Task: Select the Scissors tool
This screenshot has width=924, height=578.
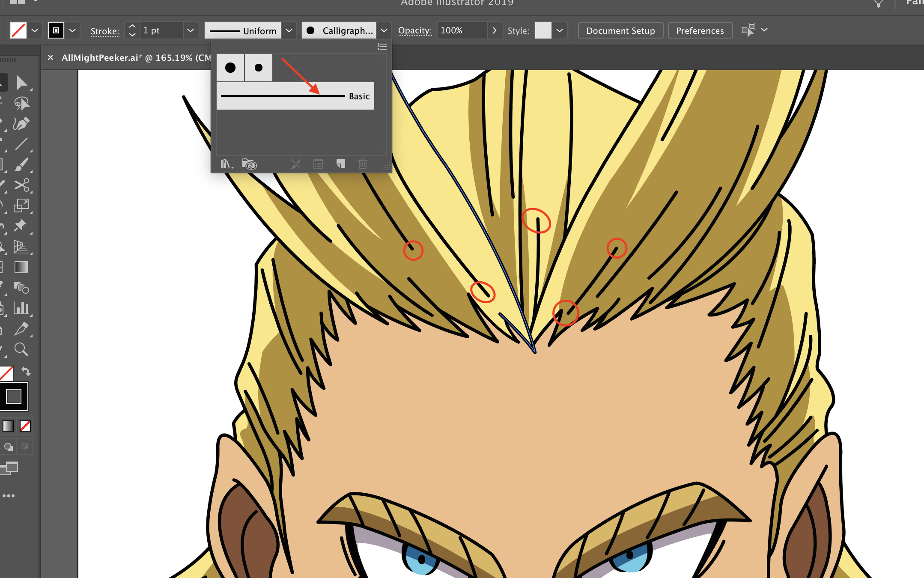Action: click(x=21, y=185)
